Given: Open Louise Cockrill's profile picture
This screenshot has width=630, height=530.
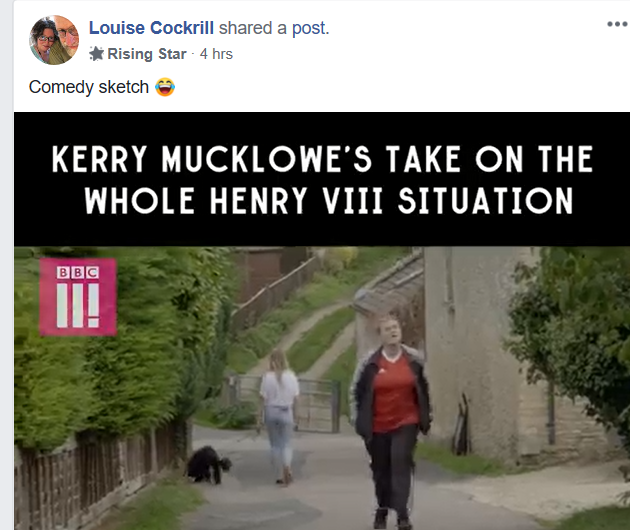Looking at the screenshot, I should point(54,40).
